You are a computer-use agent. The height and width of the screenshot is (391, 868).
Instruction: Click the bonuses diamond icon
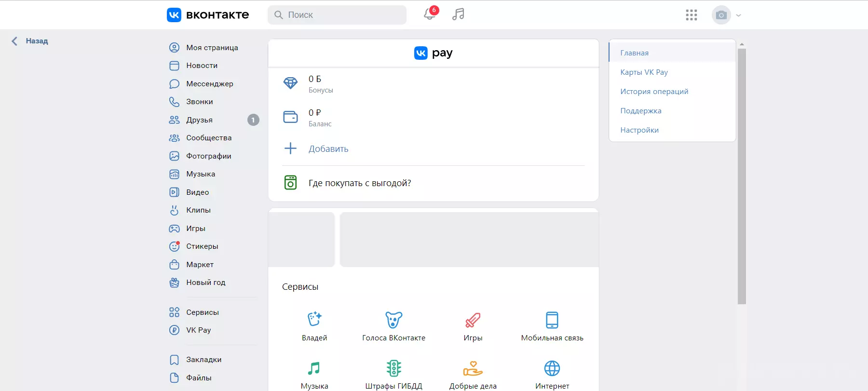pos(290,83)
